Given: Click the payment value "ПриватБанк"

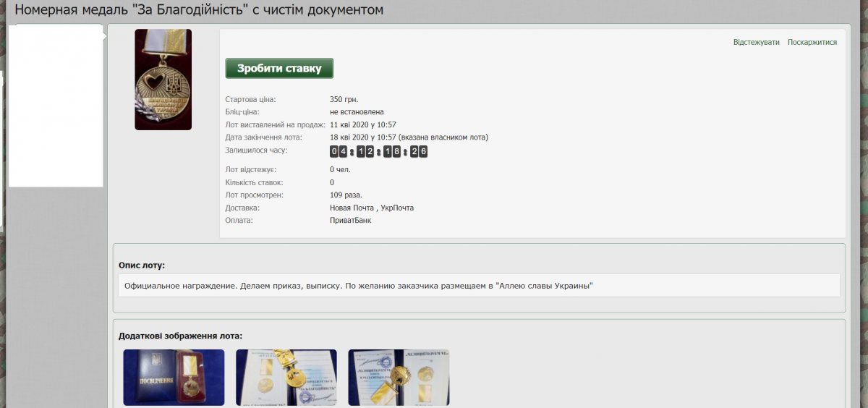Looking at the screenshot, I should click(x=350, y=220).
